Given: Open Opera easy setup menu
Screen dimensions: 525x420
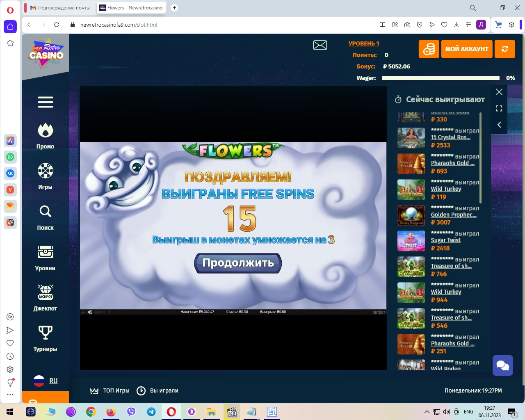Looking at the screenshot, I should click(469, 25).
